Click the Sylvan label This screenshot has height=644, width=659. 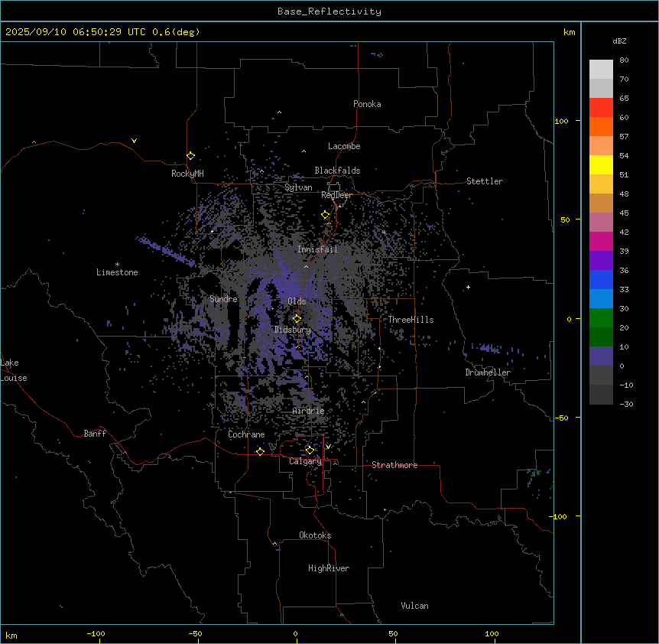[x=298, y=187]
